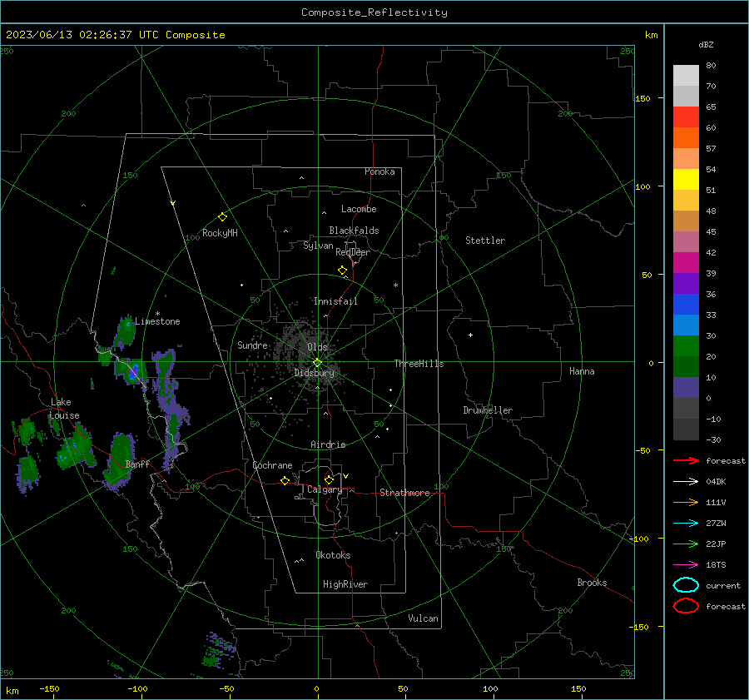Screen dimensions: 749x700
Task: Click the yellow diamond marker near Cochrane
Action: point(285,480)
